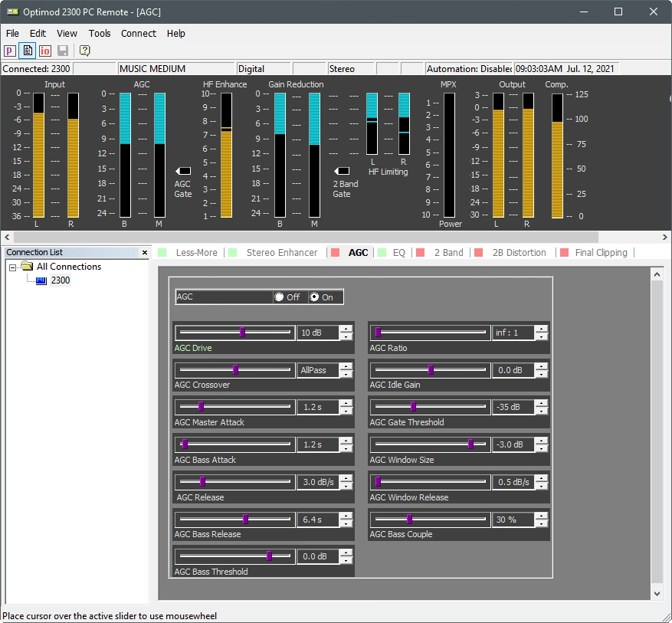This screenshot has width=672, height=623.
Task: Click the AGC Bass Couple slider handle
Action: pyautogui.click(x=409, y=519)
